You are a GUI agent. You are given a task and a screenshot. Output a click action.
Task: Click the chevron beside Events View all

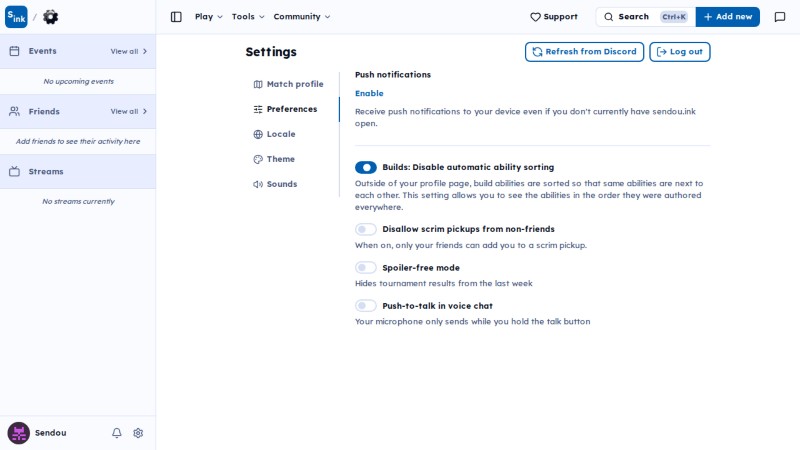click(x=145, y=52)
